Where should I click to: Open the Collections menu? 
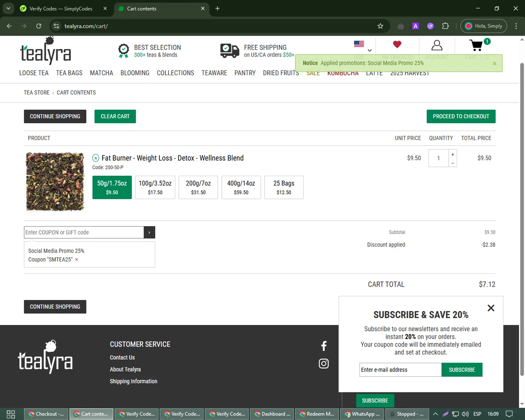pyautogui.click(x=175, y=73)
